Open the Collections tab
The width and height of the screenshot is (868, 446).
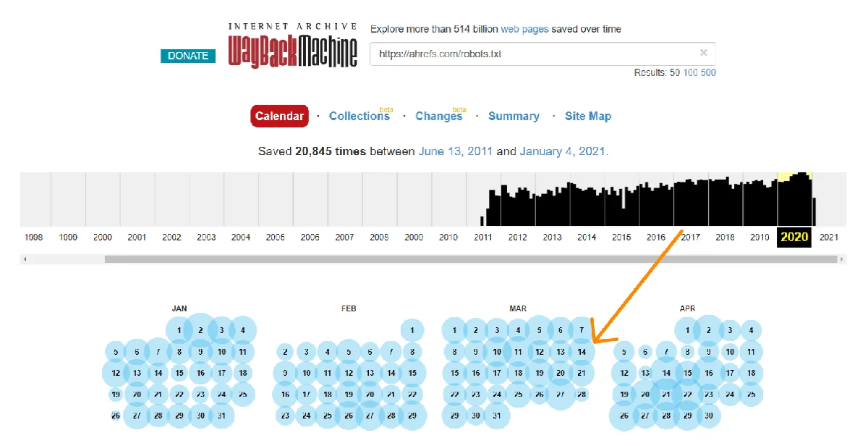[x=359, y=116]
